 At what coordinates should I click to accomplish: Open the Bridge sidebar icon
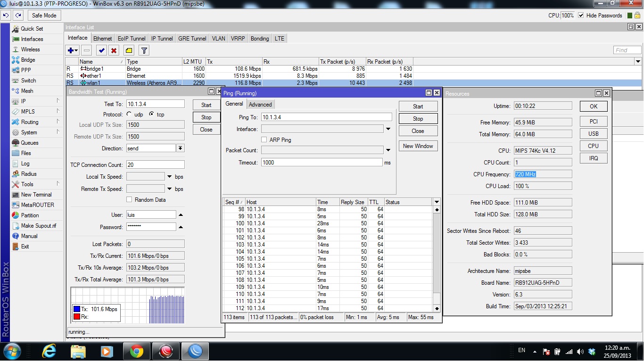(x=16, y=60)
